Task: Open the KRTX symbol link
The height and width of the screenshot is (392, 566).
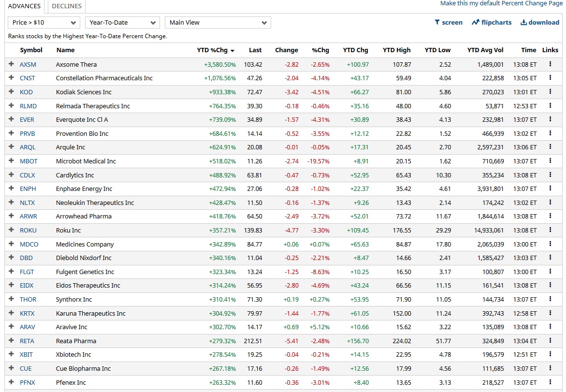Action: pos(27,313)
